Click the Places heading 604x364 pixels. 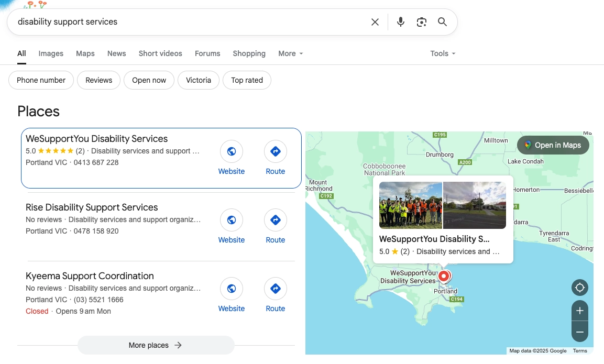point(39,112)
